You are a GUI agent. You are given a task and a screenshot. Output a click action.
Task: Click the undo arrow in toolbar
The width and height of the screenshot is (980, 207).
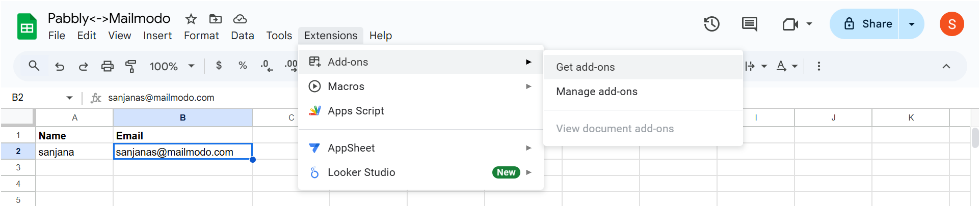(60, 66)
